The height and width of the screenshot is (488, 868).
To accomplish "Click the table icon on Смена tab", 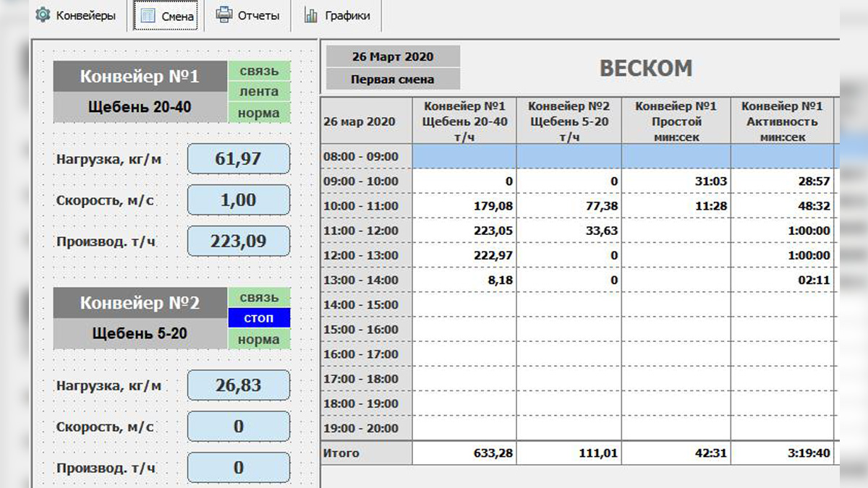I will (x=148, y=15).
